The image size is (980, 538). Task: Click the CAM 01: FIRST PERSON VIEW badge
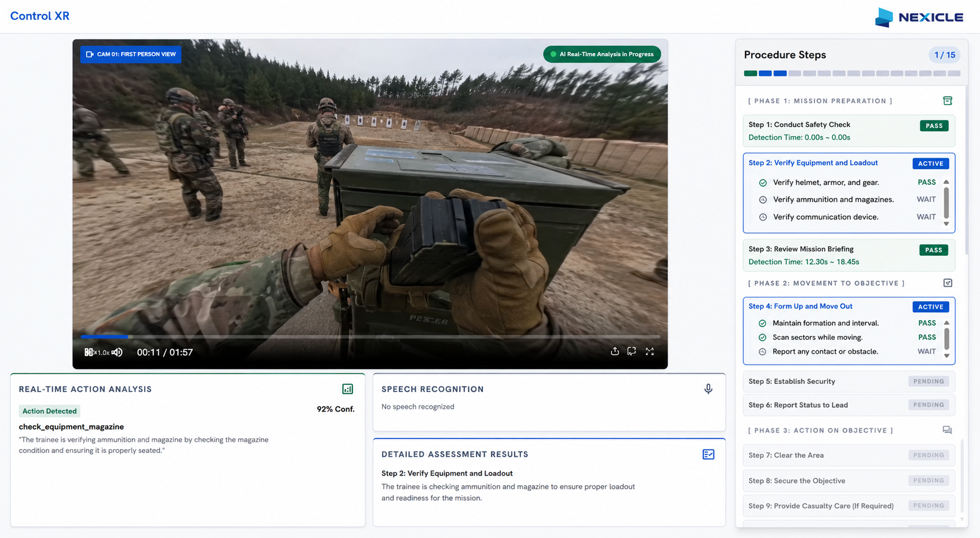pyautogui.click(x=131, y=54)
